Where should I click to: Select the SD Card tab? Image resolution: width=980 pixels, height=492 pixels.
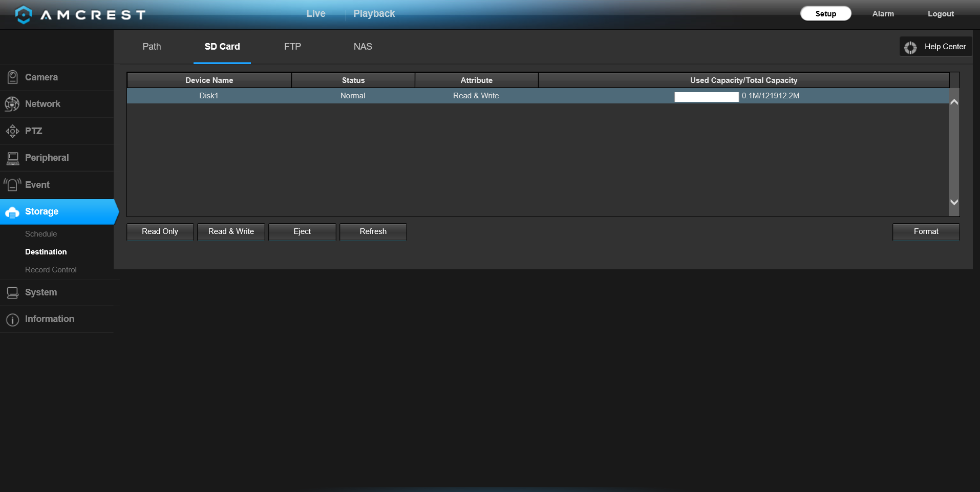222,47
